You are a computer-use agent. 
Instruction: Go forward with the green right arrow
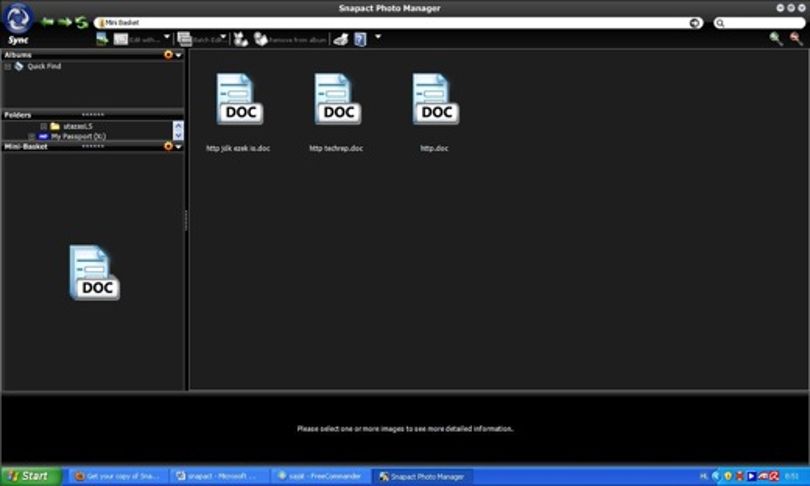point(65,22)
